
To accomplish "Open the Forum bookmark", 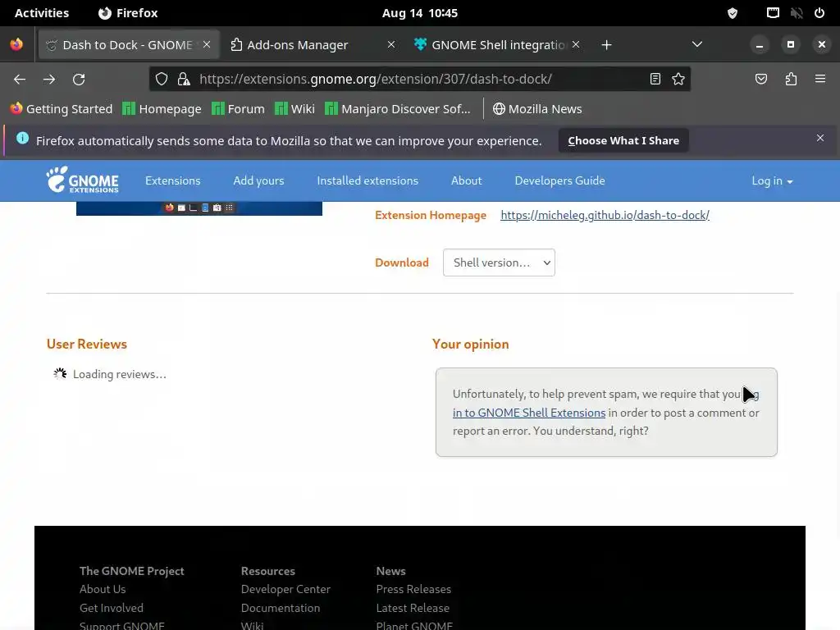I will click(x=239, y=109).
